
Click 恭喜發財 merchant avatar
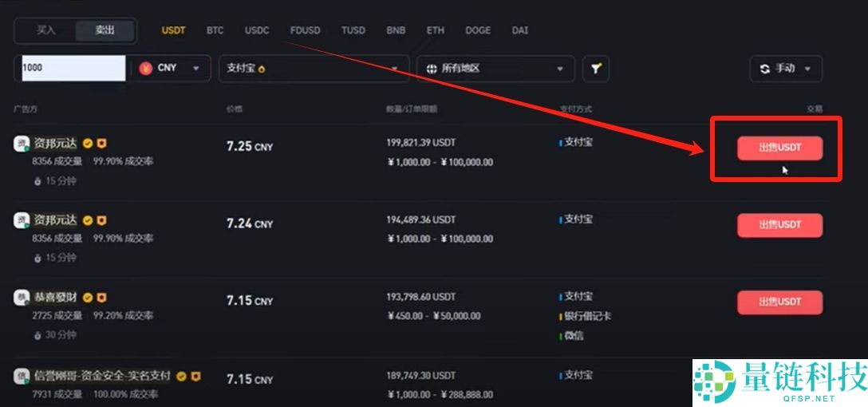coord(22,298)
